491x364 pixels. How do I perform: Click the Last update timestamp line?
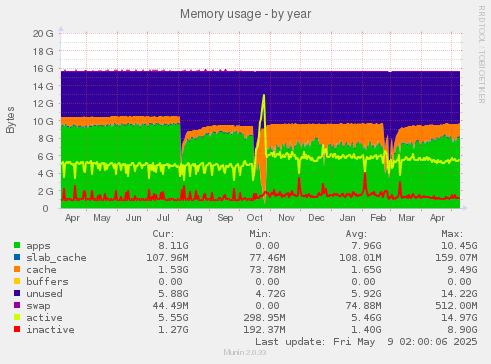[366, 342]
